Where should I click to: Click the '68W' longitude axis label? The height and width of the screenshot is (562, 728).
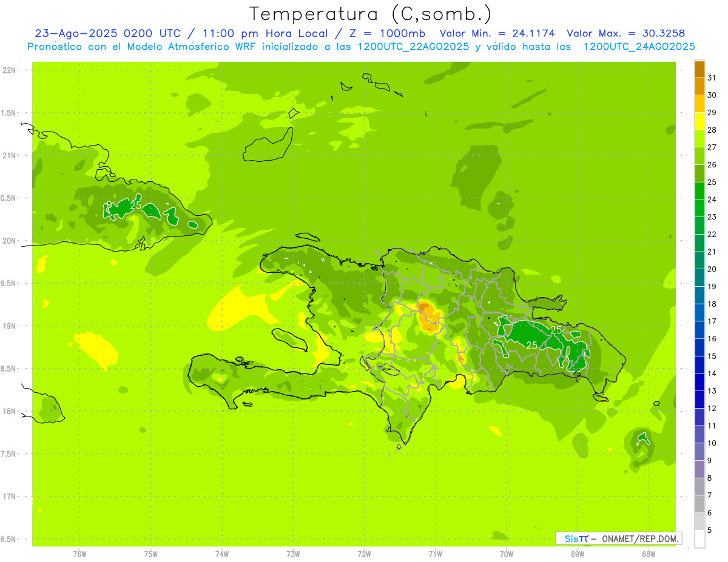(x=649, y=554)
